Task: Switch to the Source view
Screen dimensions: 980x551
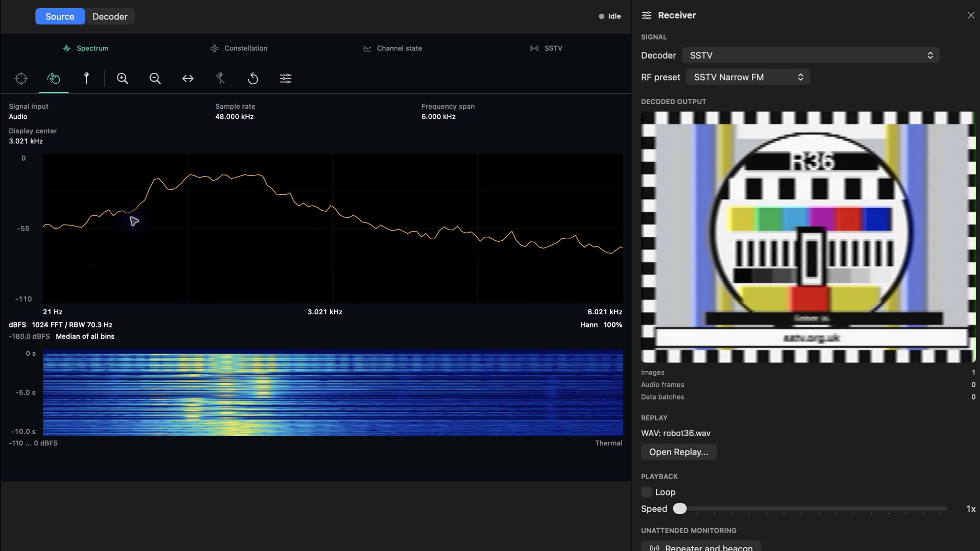Action: [60, 16]
